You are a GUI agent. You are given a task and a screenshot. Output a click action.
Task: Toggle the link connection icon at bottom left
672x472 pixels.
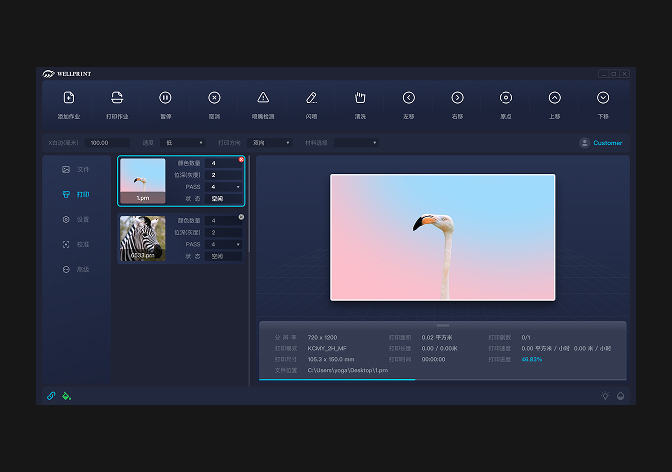coord(52,396)
